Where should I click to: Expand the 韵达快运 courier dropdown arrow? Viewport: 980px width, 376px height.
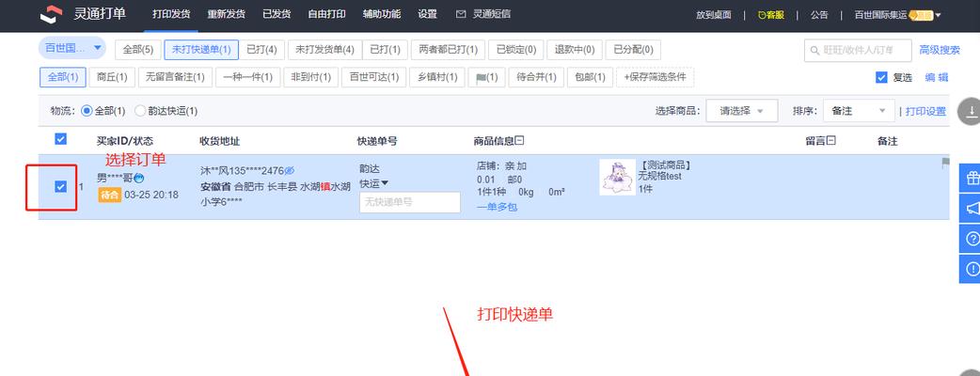tap(385, 183)
